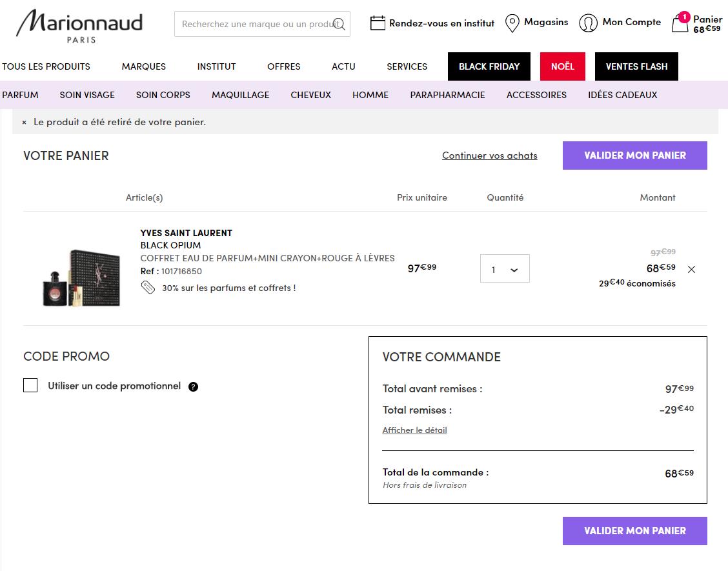Image resolution: width=728 pixels, height=571 pixels.
Task: Click the Marionnaud Paris logo
Action: (79, 26)
